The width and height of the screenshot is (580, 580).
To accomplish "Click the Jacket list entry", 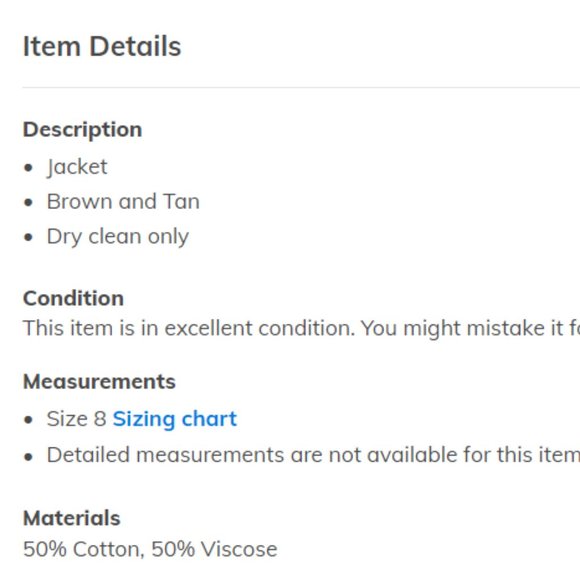I will (x=77, y=167).
